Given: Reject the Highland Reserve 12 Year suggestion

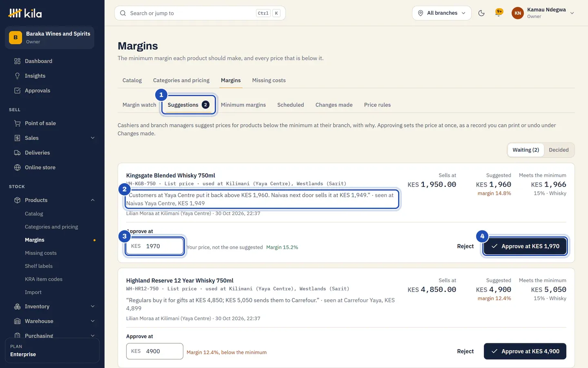Looking at the screenshot, I should (x=465, y=351).
